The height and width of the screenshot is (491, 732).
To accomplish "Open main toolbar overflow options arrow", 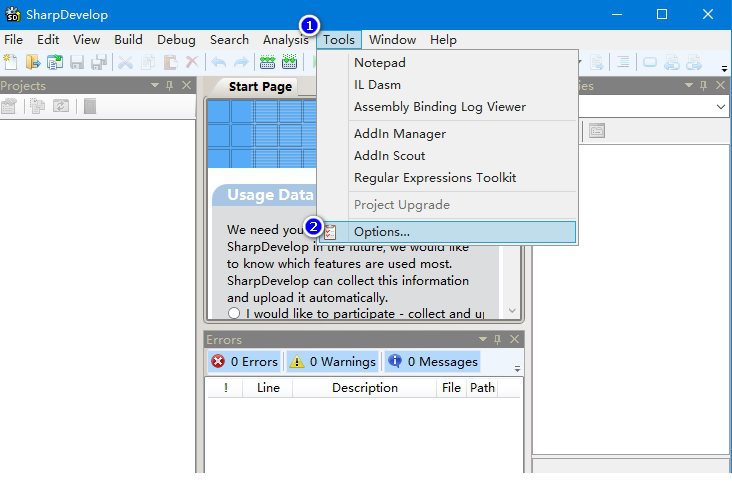I will [x=724, y=69].
